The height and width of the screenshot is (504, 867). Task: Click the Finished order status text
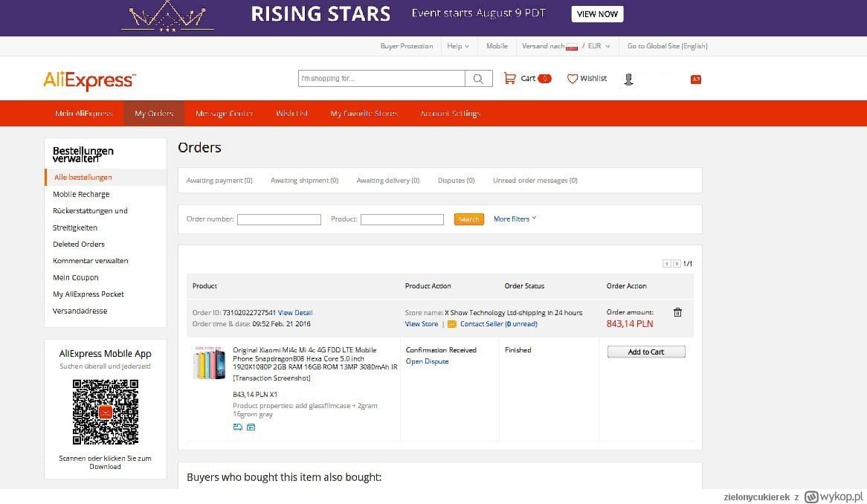[x=518, y=350]
